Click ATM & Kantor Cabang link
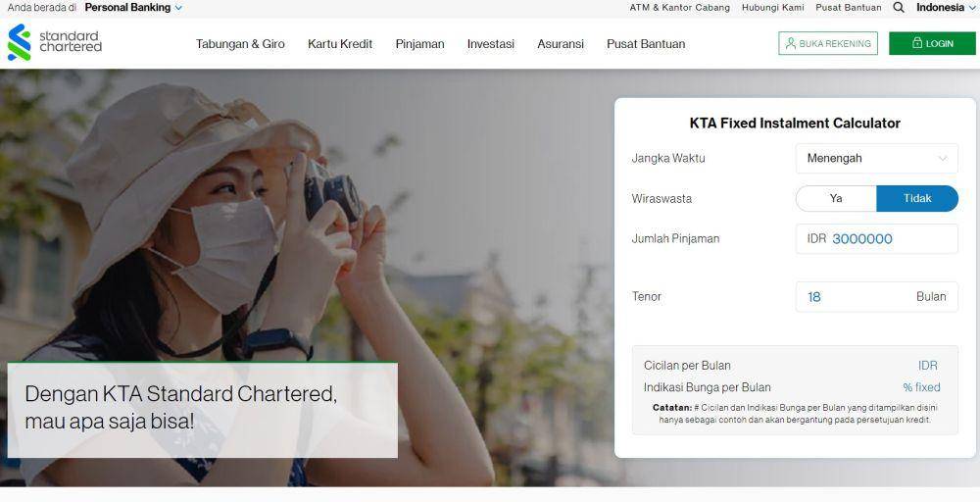Image resolution: width=980 pixels, height=502 pixels. coord(680,8)
